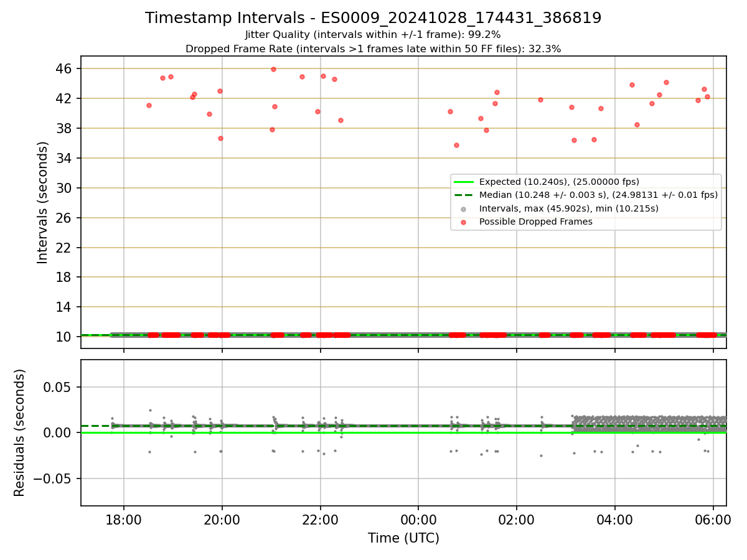The height and width of the screenshot is (560, 747).
Task: Click the '10' tick label on the intervals axis
Action: [x=65, y=337]
